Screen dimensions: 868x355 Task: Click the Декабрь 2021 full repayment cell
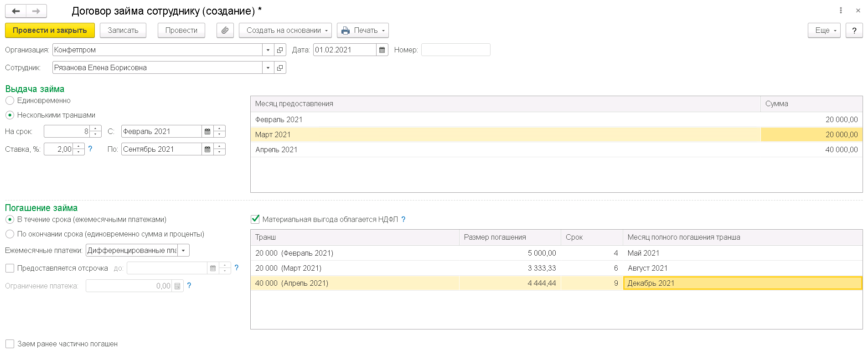click(x=743, y=283)
